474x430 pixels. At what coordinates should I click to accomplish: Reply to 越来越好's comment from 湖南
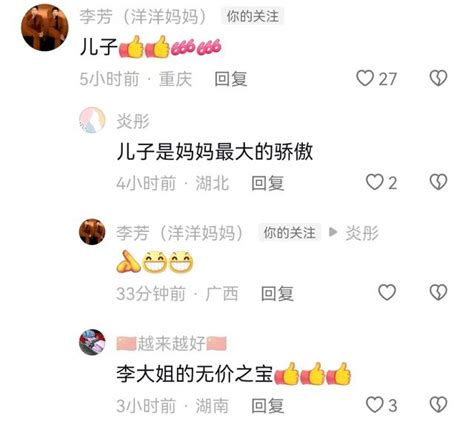click(268, 406)
